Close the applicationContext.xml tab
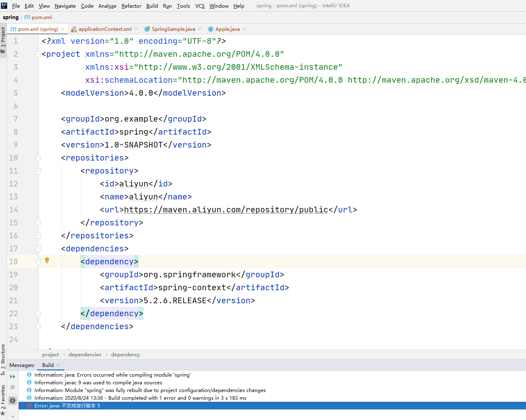Viewport: 526px width, 420px height. coord(136,29)
